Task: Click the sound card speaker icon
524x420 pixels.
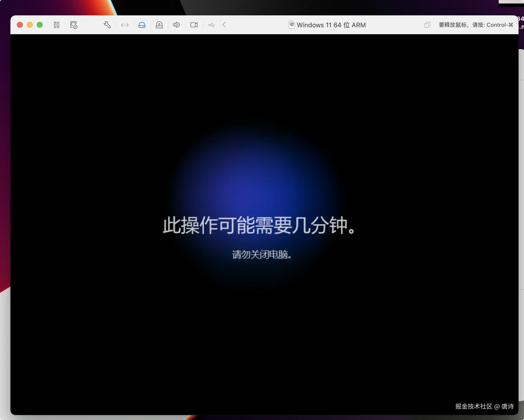Action: (176, 25)
